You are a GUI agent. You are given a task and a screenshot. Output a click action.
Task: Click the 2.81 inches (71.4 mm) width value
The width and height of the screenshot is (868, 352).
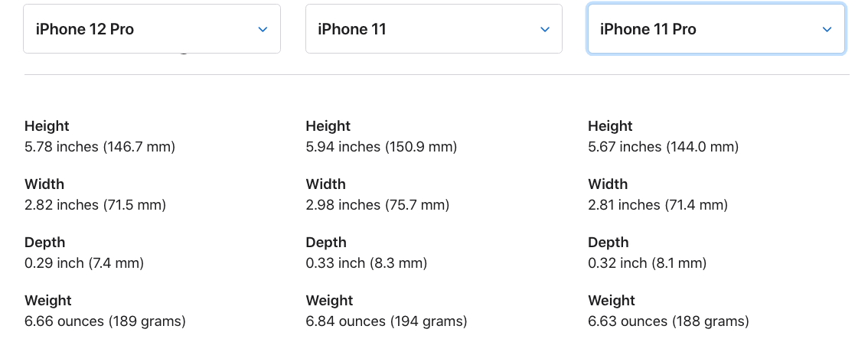658,205
